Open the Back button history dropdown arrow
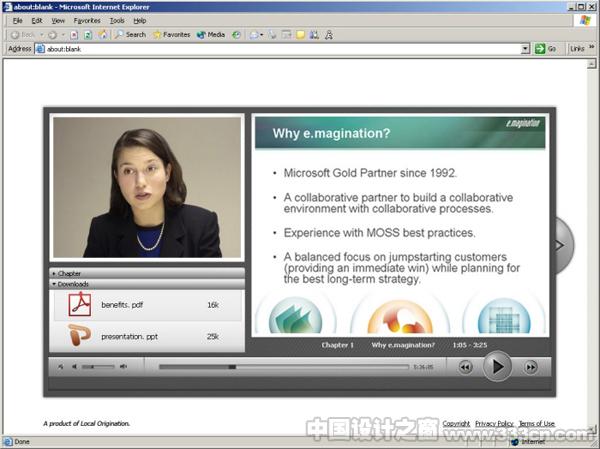The height and width of the screenshot is (449, 600). click(42, 35)
